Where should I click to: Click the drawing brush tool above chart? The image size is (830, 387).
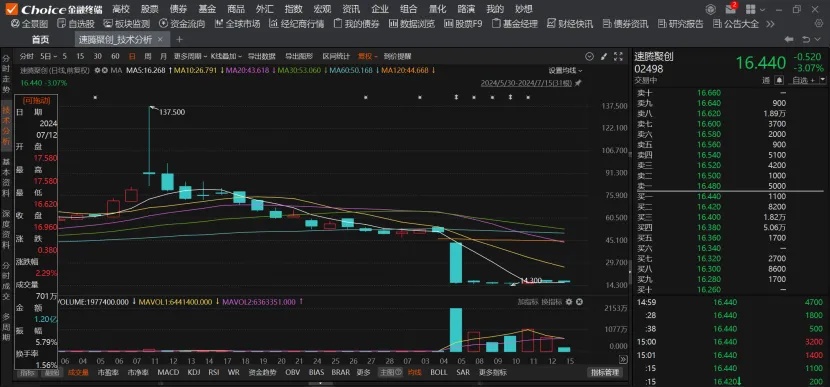coord(603,57)
